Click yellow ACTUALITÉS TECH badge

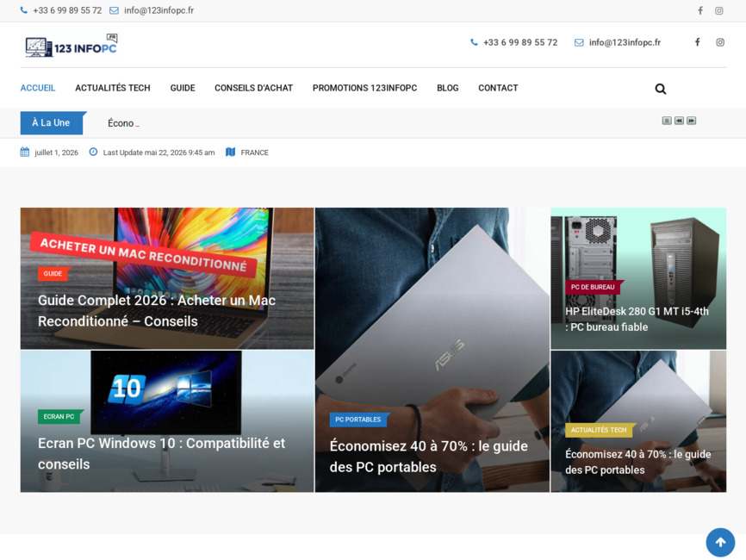click(599, 430)
